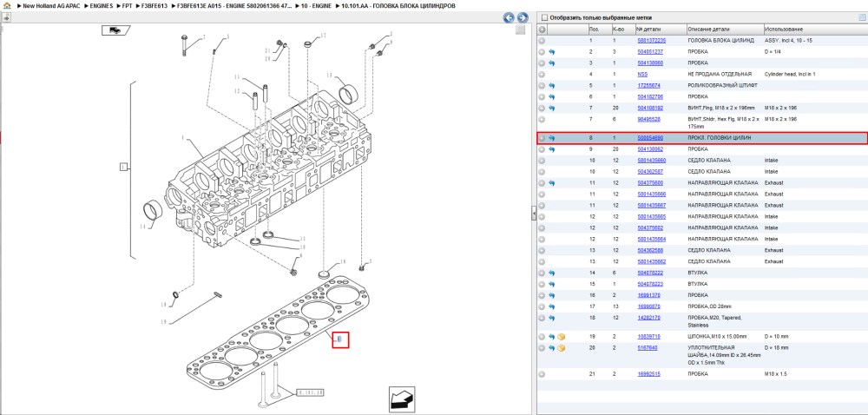Add position 1 ГОЛОВКА БЛОКА ЦИЛИНД via circle icon
This screenshot has height=415, width=868.
[x=542, y=41]
